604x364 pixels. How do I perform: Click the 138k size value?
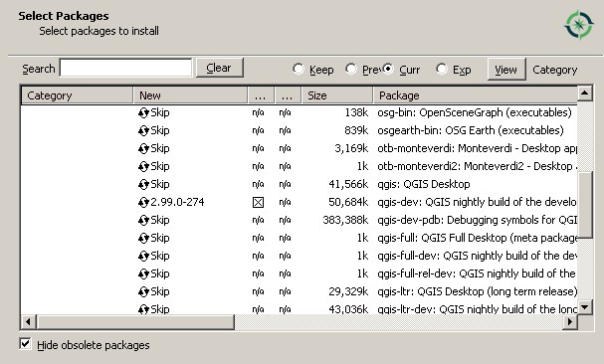[356, 112]
